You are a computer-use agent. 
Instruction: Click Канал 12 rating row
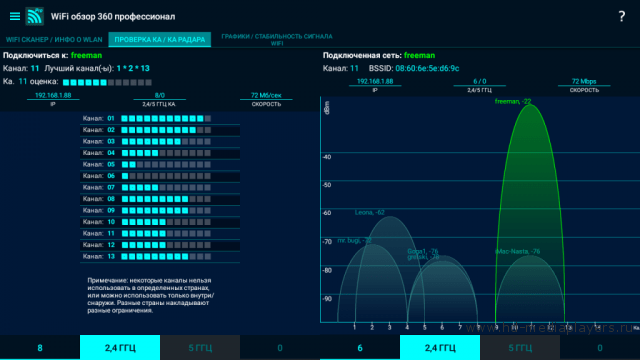160,245
